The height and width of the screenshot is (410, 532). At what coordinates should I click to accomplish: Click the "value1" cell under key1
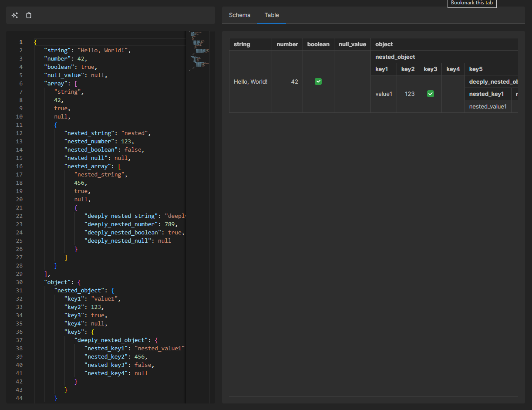(384, 94)
